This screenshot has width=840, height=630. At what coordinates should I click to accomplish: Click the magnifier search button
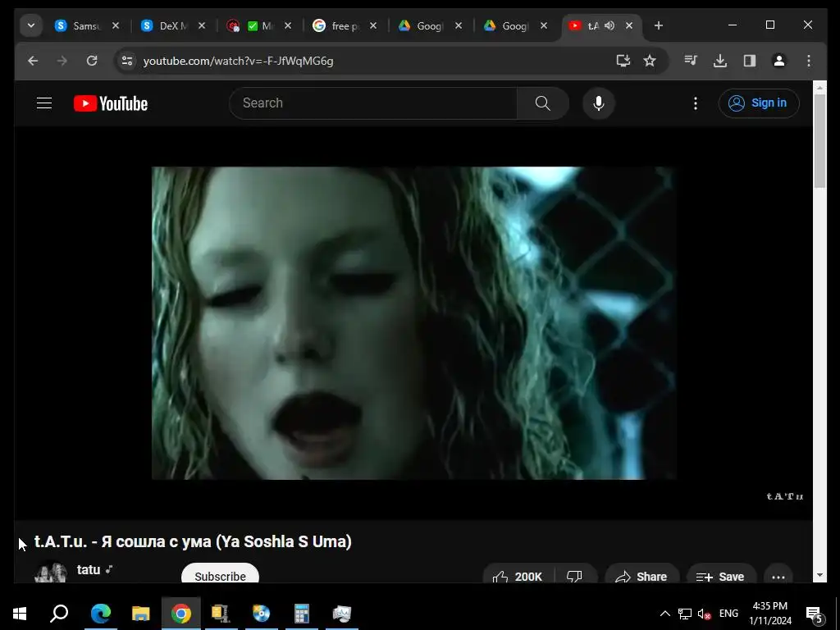(543, 103)
